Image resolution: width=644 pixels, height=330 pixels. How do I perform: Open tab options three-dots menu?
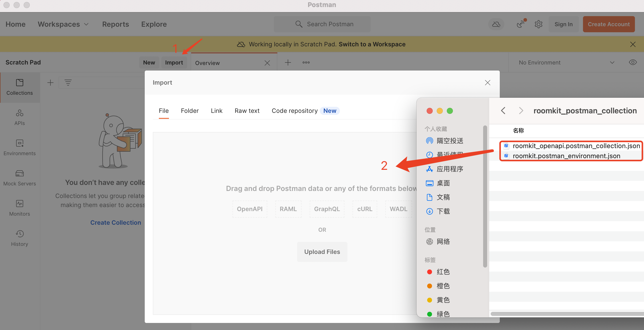pos(306,62)
